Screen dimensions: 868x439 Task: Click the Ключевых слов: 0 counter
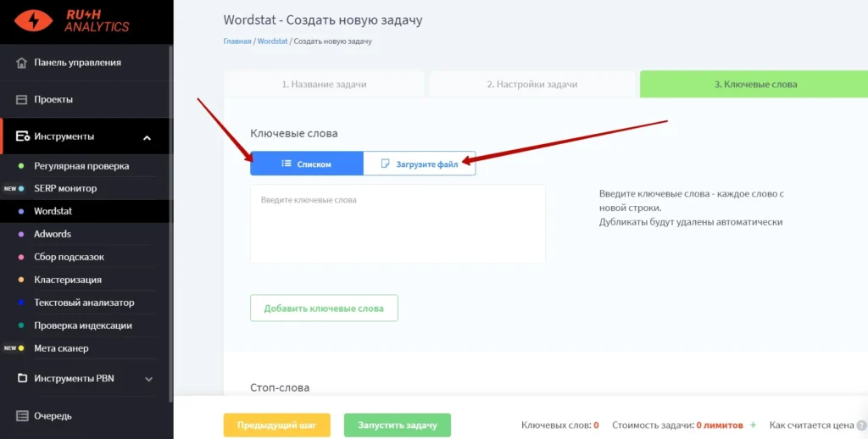point(559,425)
